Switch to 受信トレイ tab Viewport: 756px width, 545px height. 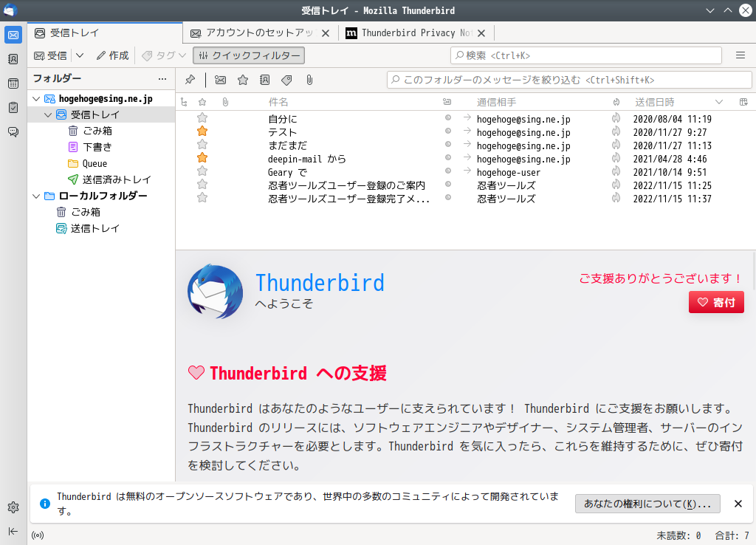(x=106, y=32)
